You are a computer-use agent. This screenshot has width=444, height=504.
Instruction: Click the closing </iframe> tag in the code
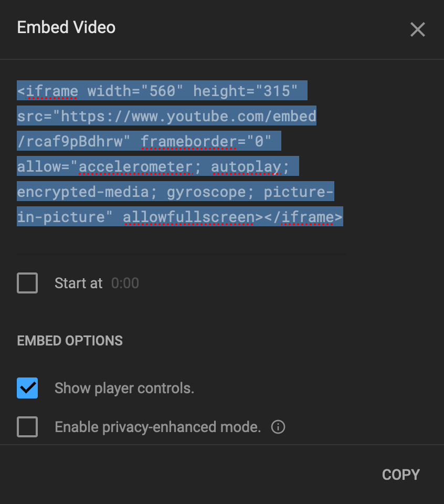click(x=303, y=217)
